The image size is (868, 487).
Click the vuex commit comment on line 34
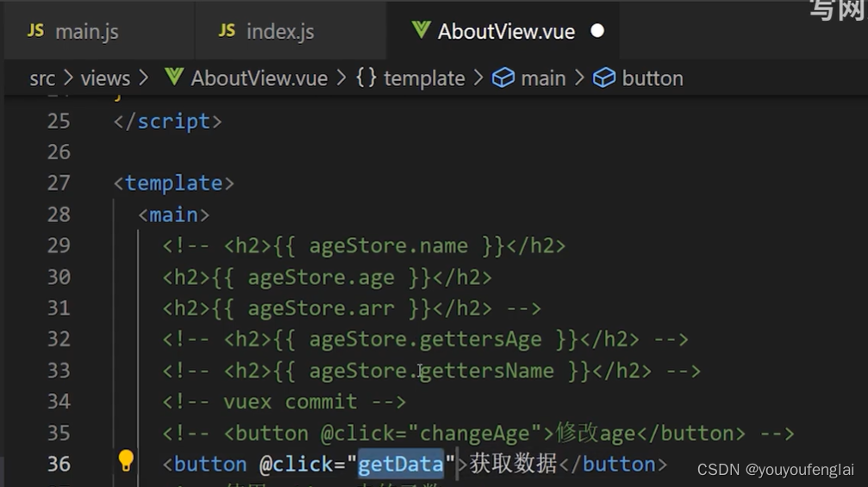(x=284, y=402)
